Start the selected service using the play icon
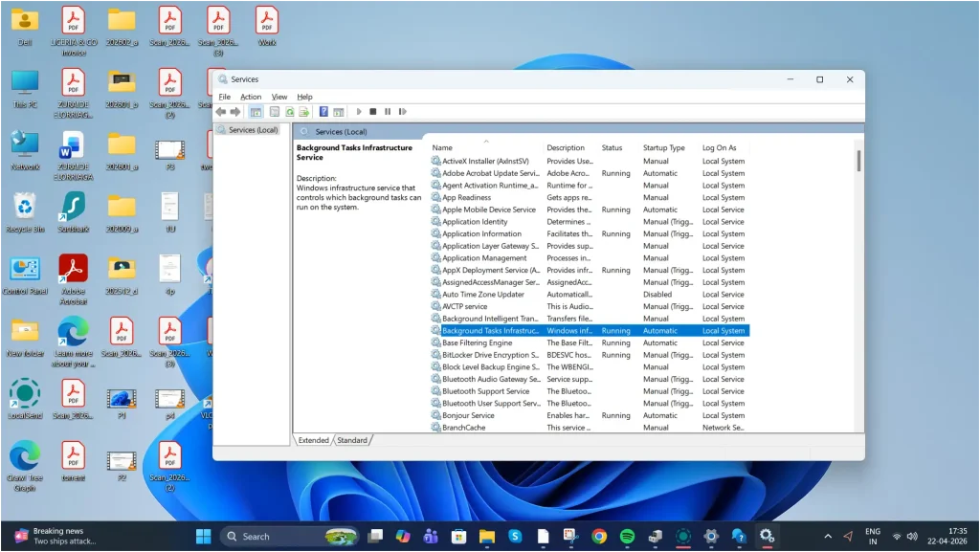This screenshot has width=980, height=552. point(359,111)
